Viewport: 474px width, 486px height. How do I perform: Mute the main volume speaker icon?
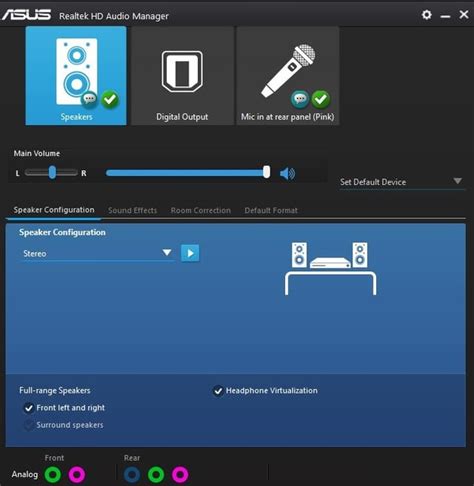pyautogui.click(x=287, y=173)
